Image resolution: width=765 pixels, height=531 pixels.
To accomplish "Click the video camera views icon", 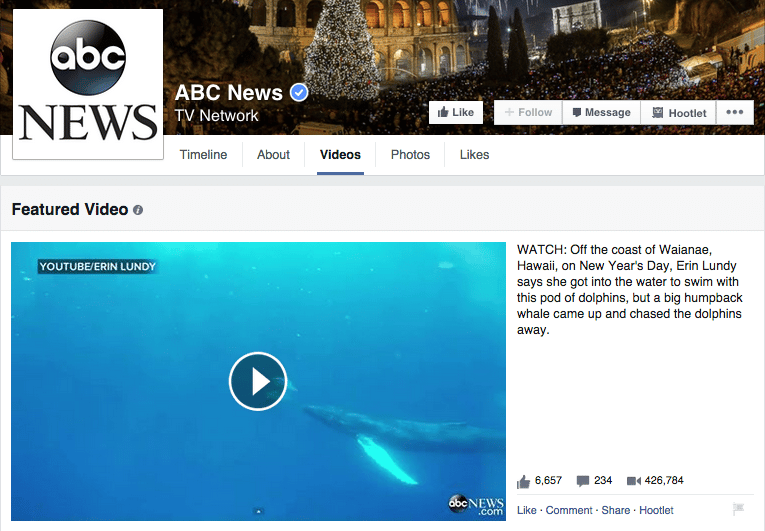I will point(634,481).
